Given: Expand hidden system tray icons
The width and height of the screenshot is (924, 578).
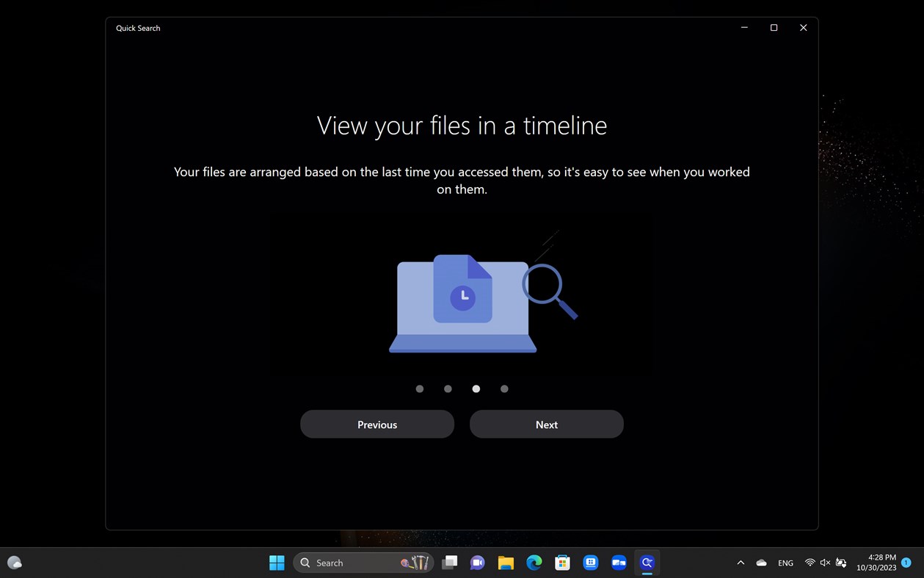Looking at the screenshot, I should coord(741,562).
